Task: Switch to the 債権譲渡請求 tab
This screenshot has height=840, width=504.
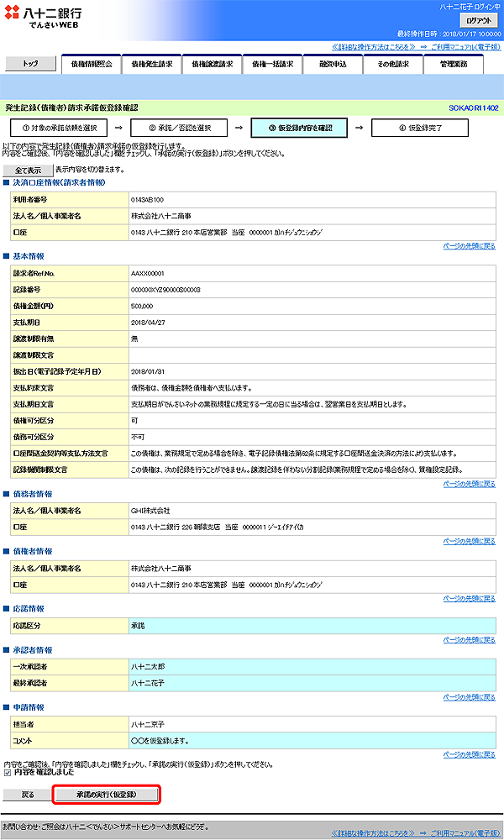Action: [x=212, y=65]
